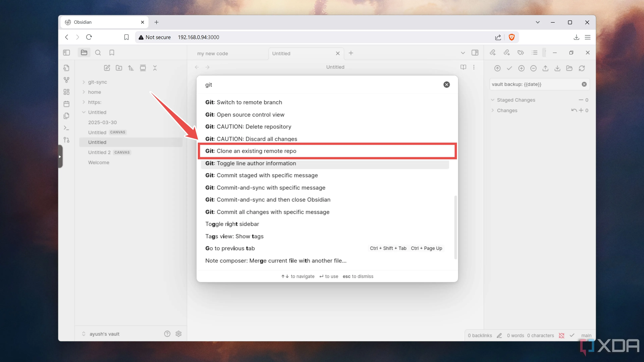Clear the command palette search text

coord(447,85)
